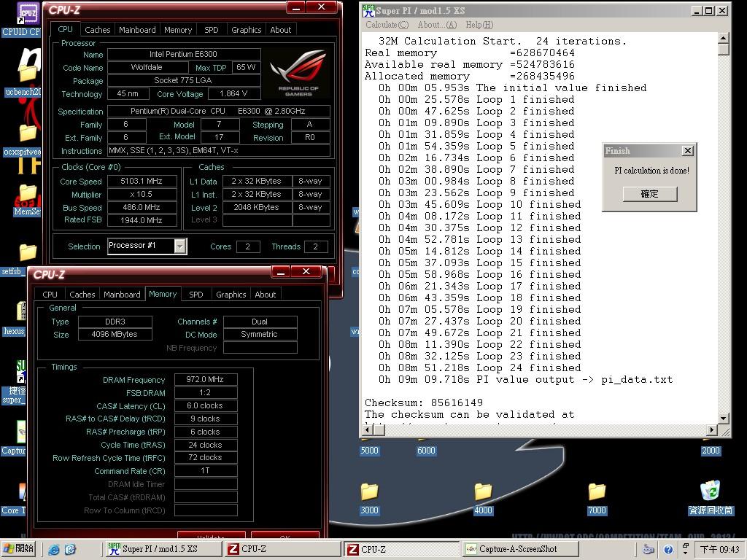
Task: Click the second quick launch icon
Action: tap(70, 550)
